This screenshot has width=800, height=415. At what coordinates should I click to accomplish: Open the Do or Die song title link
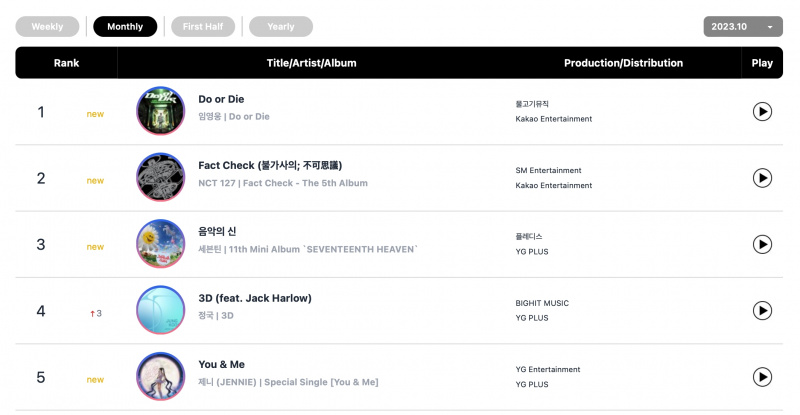[221, 99]
